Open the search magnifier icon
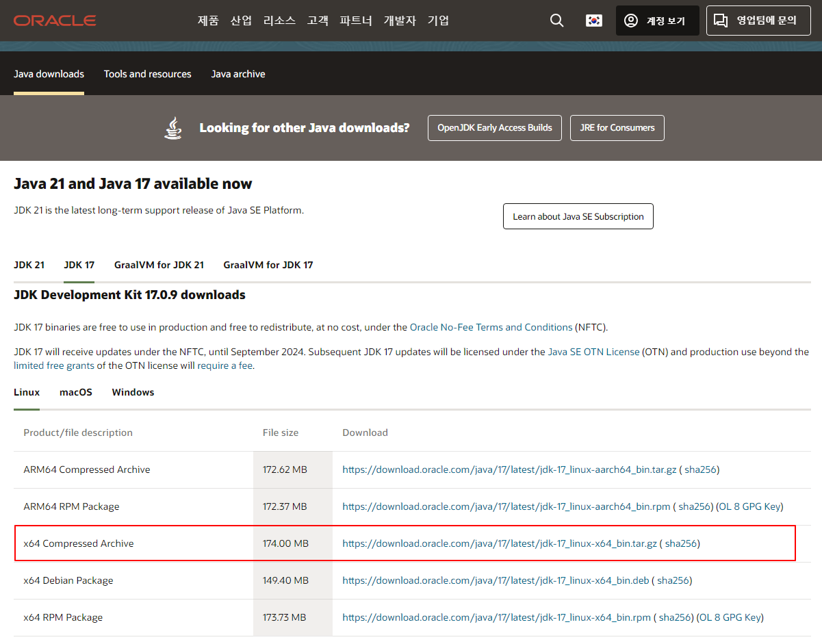The image size is (822, 644). tap(557, 21)
